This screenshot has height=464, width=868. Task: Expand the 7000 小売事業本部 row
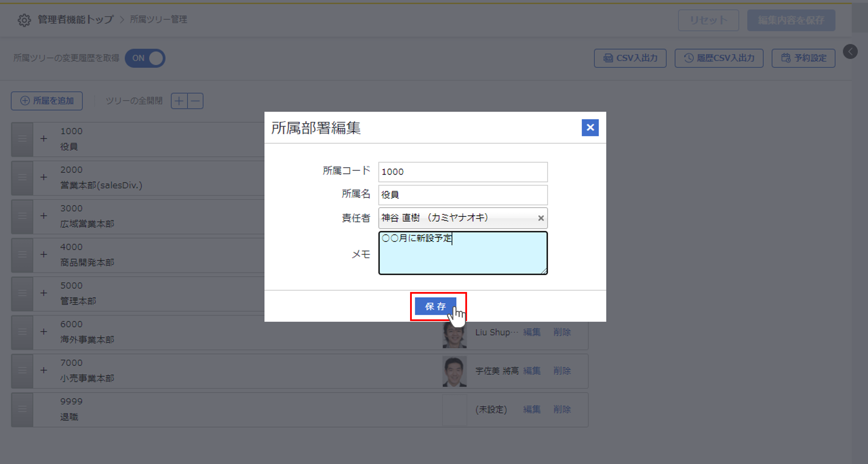pos(44,370)
